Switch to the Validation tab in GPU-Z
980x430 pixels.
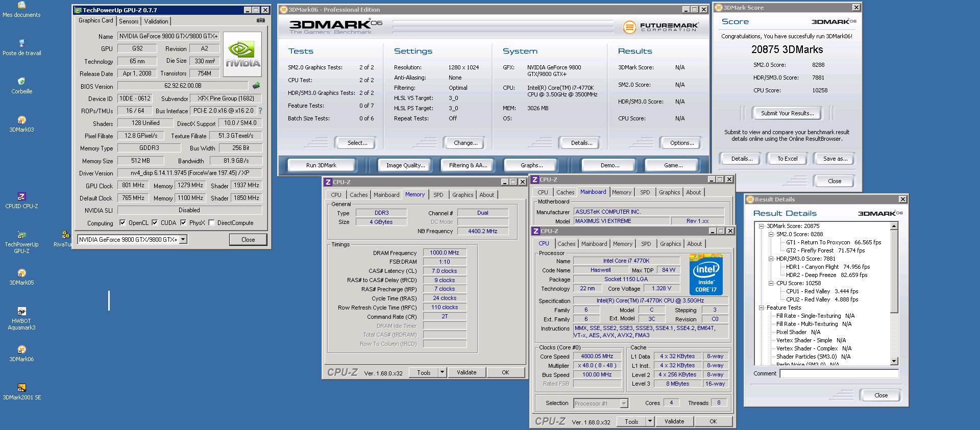pos(156,21)
